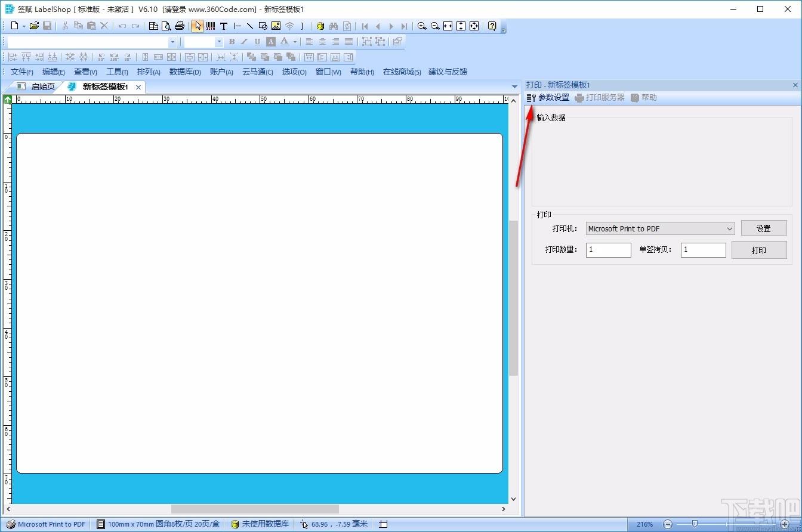The height and width of the screenshot is (532, 802).
Task: Open the 文件 menu
Action: coord(22,72)
